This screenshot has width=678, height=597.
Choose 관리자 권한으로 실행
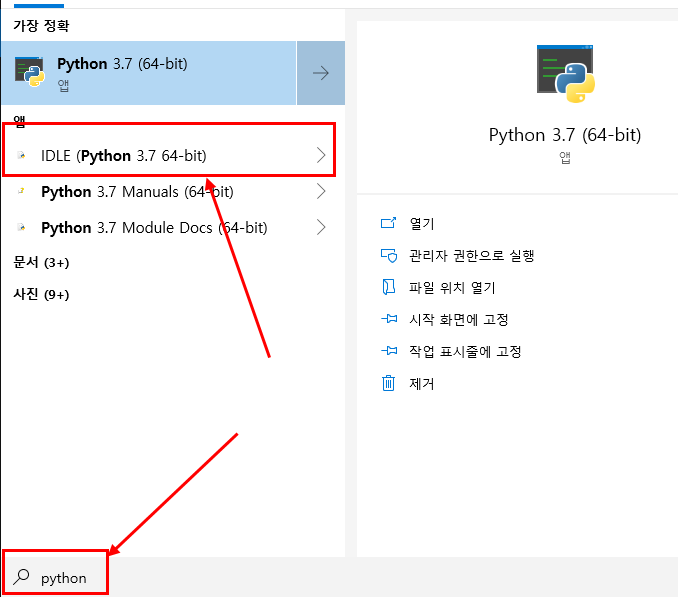coord(471,255)
